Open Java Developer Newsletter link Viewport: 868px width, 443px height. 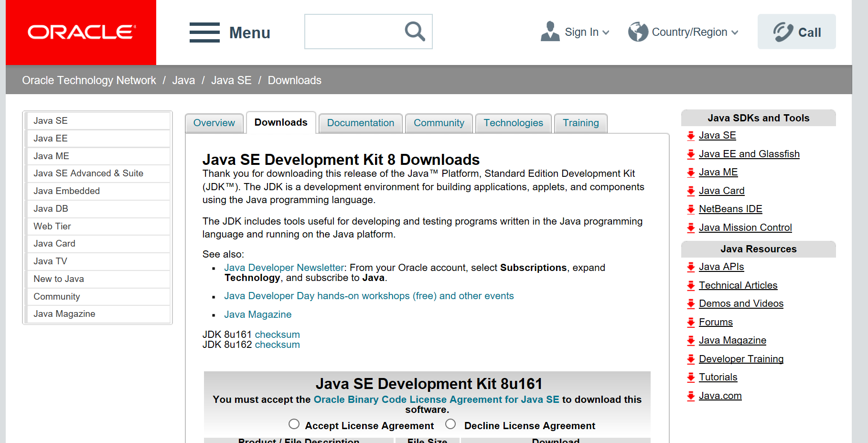click(x=284, y=268)
